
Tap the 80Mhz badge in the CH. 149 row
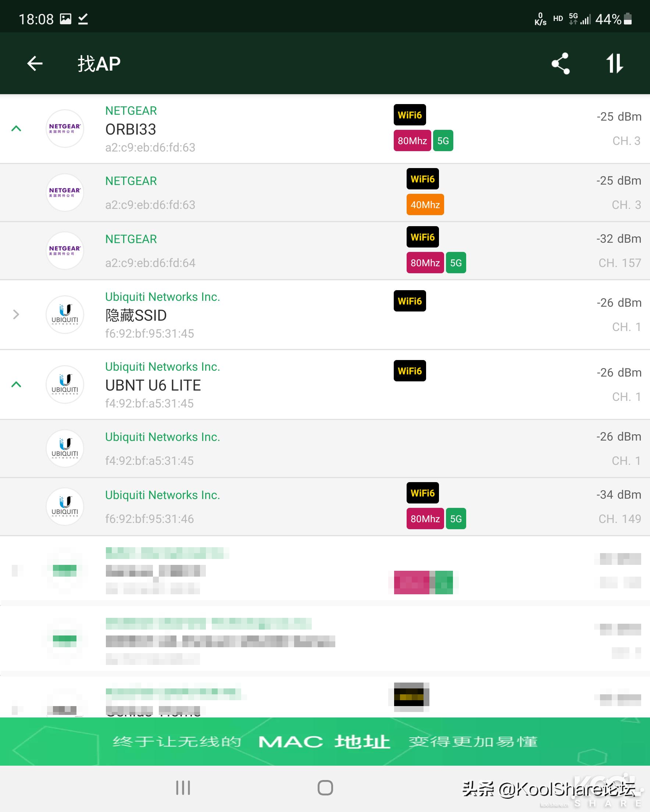[x=425, y=519]
